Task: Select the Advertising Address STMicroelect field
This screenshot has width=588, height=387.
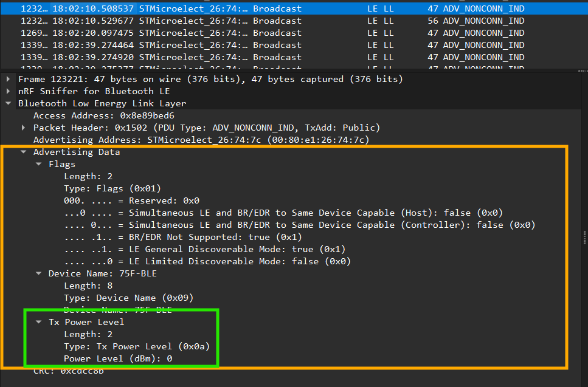Action: click(201, 140)
